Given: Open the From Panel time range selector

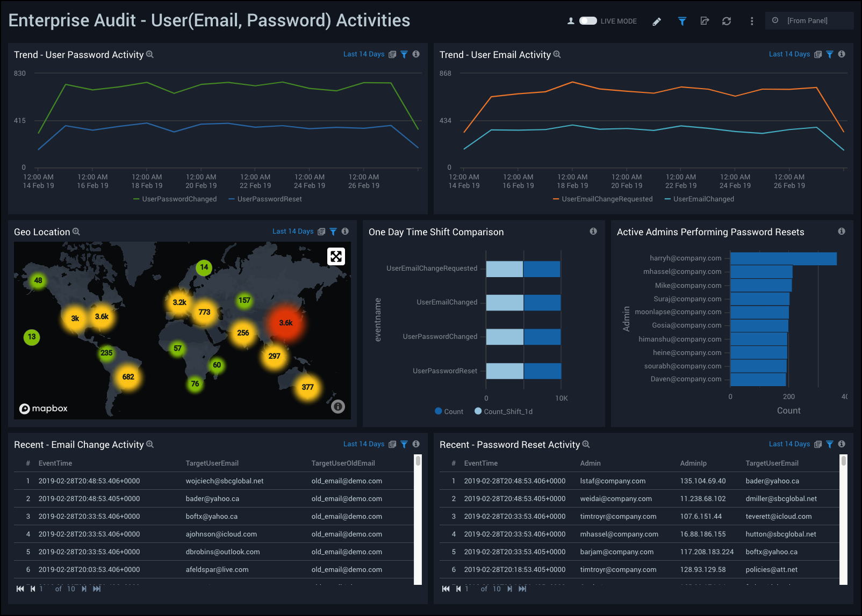Looking at the screenshot, I should coord(809,21).
